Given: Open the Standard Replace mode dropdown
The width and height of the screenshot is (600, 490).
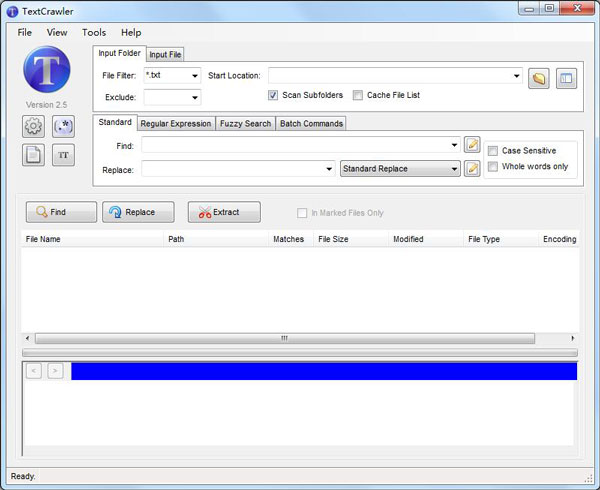Looking at the screenshot, I should click(x=400, y=169).
